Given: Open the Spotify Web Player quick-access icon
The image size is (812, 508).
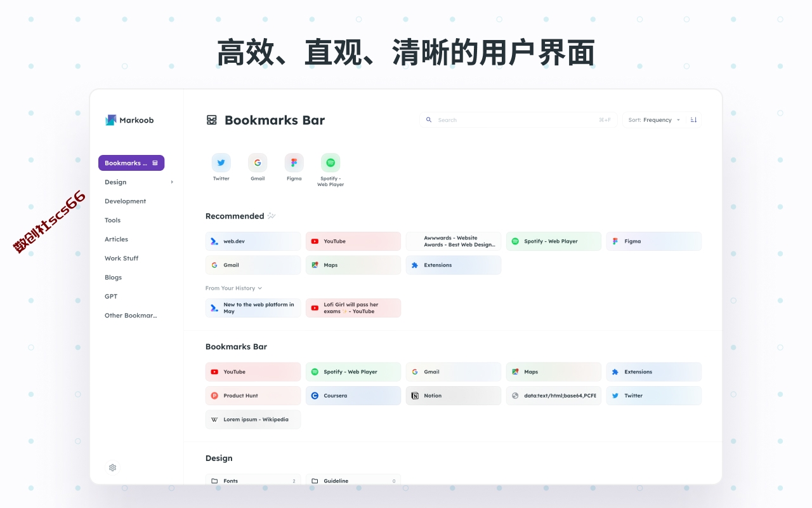Looking at the screenshot, I should point(331,163).
